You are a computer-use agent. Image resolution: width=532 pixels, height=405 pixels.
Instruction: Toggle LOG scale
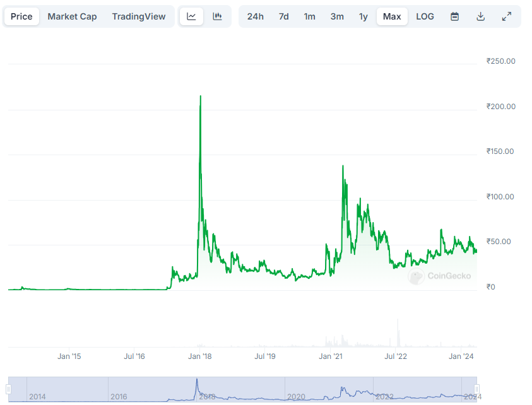pyautogui.click(x=425, y=16)
